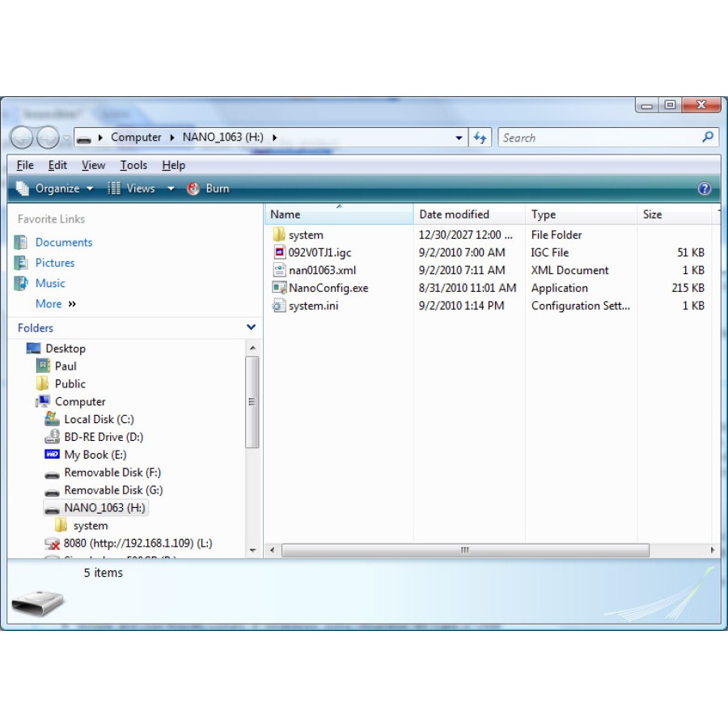
Task: Click the file list horizontal scrollbar
Action: coord(465,550)
